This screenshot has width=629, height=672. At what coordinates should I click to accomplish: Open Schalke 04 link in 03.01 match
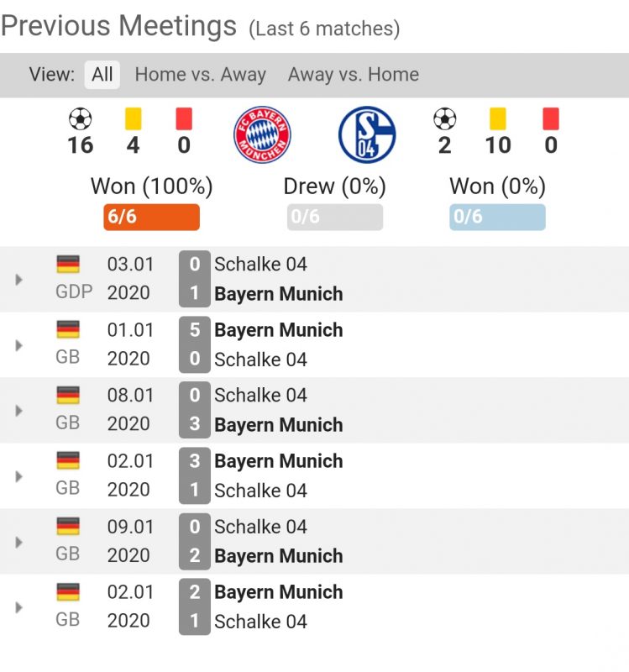point(260,265)
